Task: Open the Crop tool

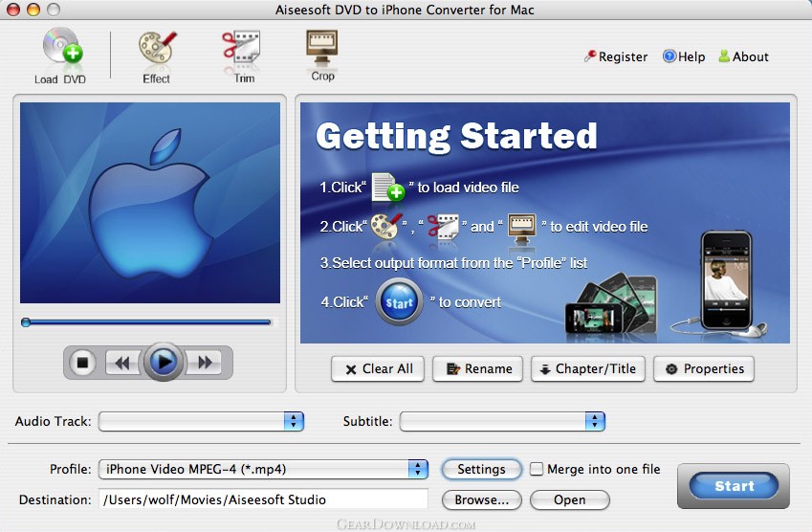Action: click(x=322, y=55)
